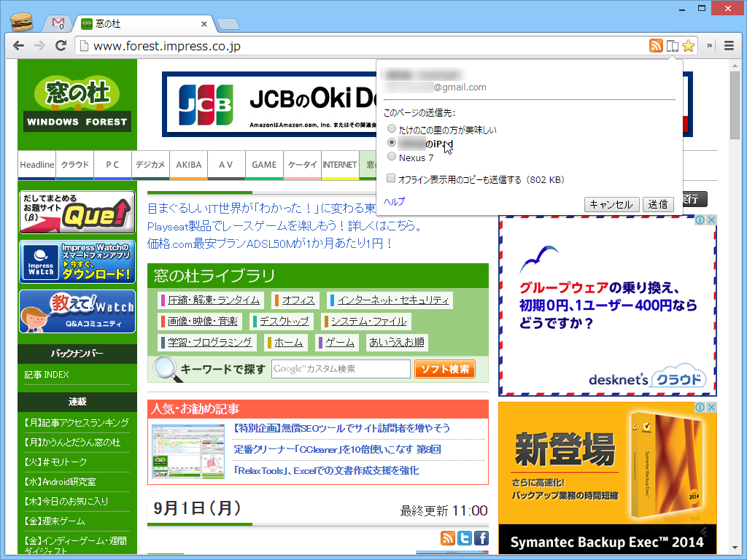Click the 送信 button in the dialog
The image size is (747, 560).
click(657, 204)
